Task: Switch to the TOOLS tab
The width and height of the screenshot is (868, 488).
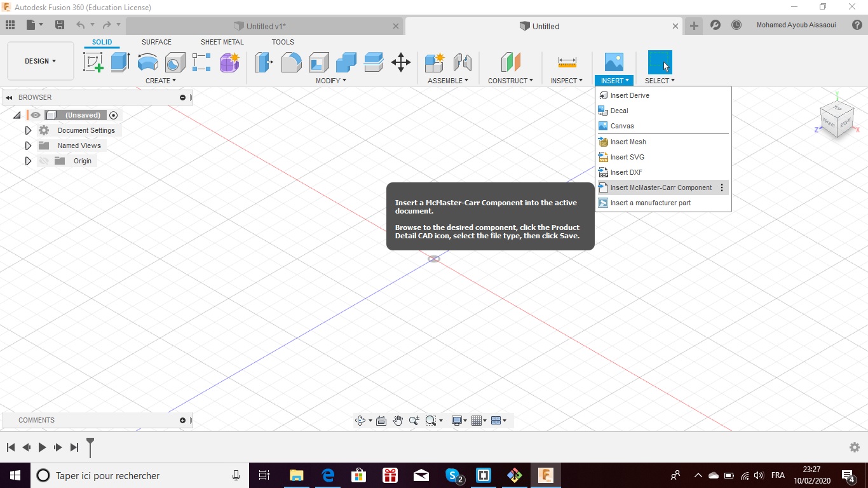Action: (283, 42)
